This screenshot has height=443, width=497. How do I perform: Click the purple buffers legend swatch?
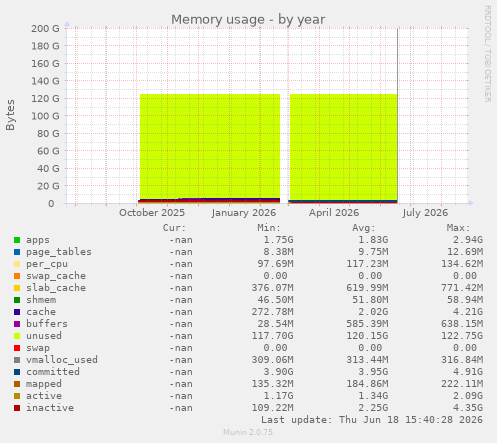pyautogui.click(x=17, y=324)
